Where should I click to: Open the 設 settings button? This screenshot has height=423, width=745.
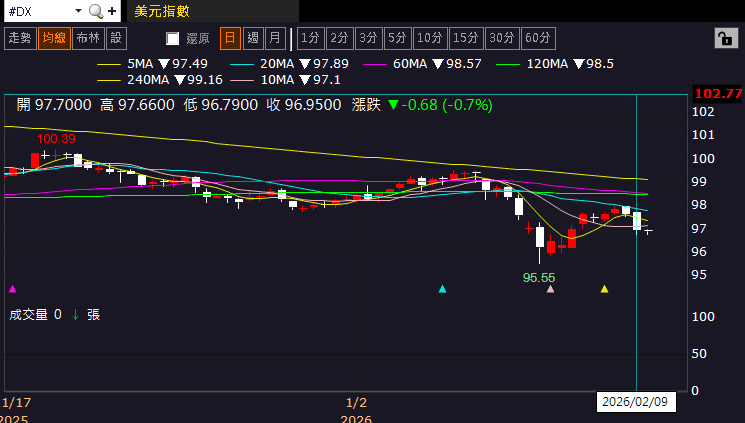pos(116,38)
